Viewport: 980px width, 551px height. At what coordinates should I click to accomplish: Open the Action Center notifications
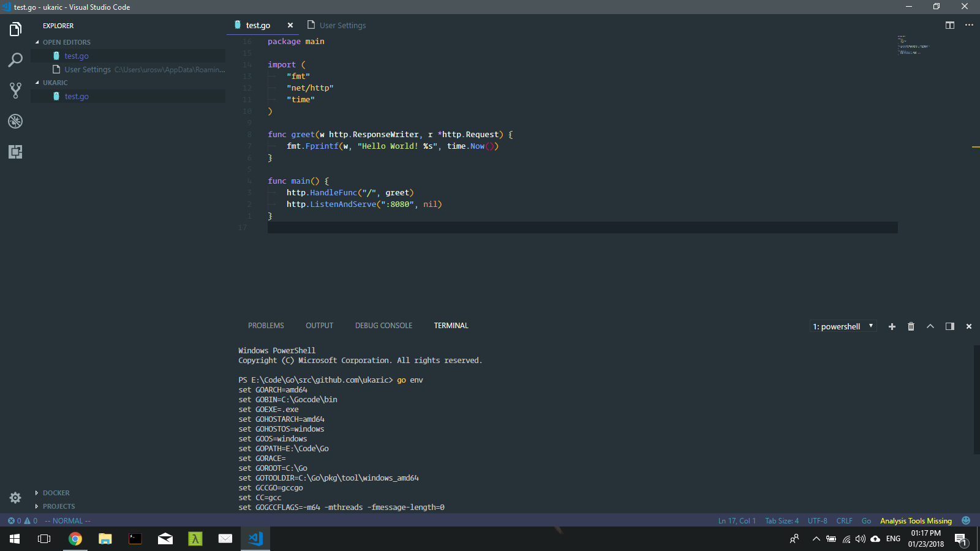tap(960, 539)
